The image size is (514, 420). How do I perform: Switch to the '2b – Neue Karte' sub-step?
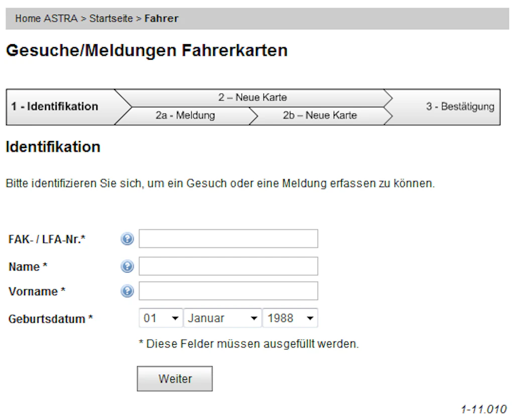[x=320, y=115]
